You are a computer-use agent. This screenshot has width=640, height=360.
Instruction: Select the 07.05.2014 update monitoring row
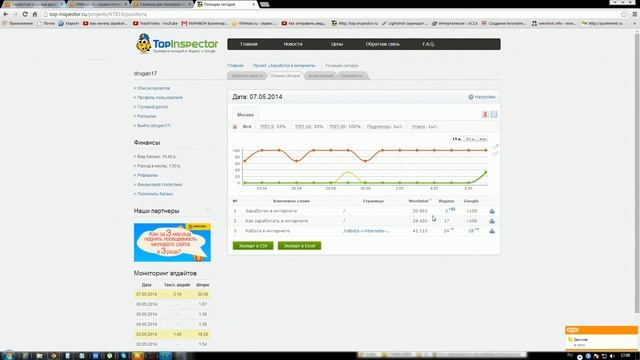coord(172,294)
